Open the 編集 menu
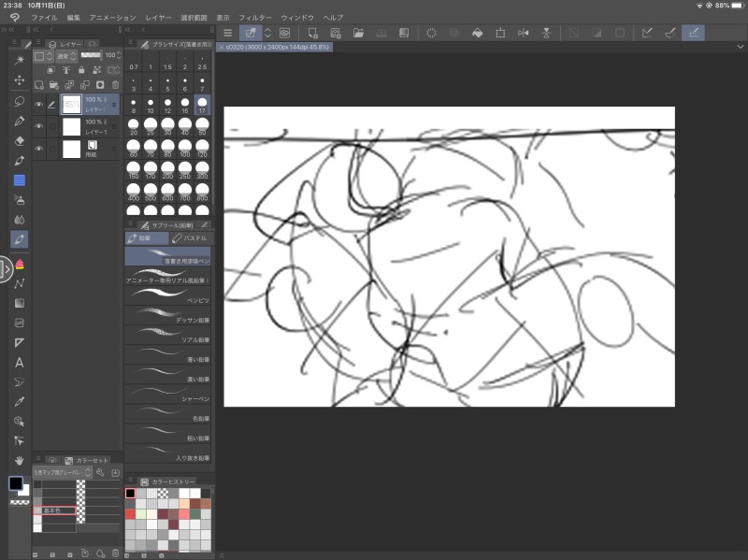748x560 pixels. coord(73,18)
